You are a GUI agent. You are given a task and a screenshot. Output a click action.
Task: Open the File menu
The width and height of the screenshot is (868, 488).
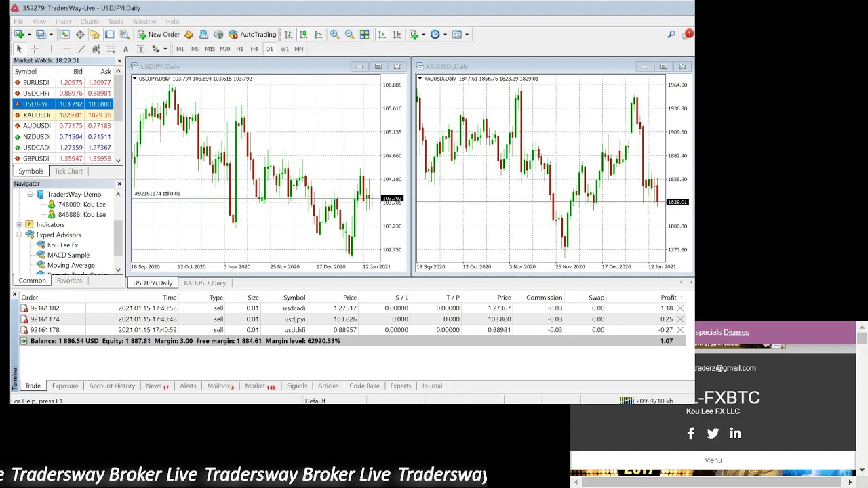click(x=18, y=22)
